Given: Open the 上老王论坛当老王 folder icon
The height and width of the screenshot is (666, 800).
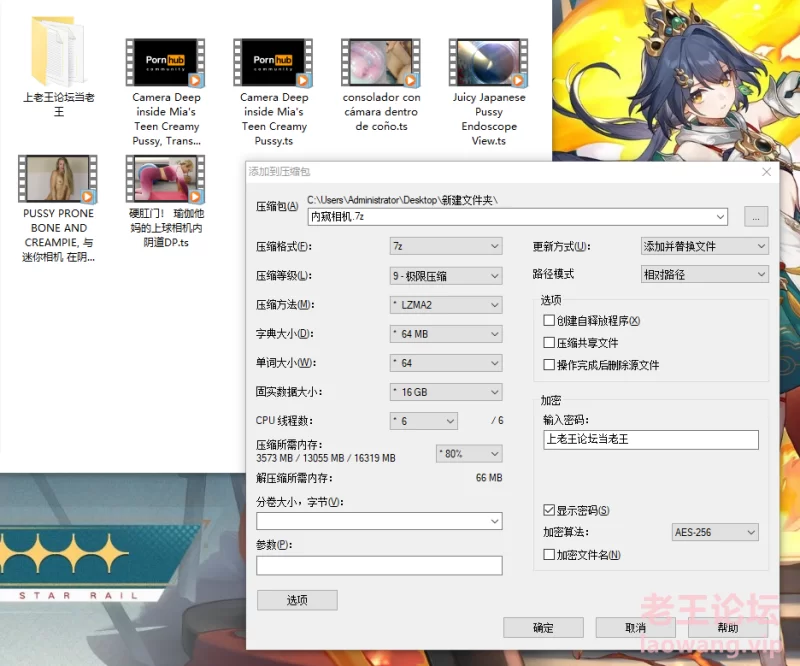Looking at the screenshot, I should [x=58, y=51].
